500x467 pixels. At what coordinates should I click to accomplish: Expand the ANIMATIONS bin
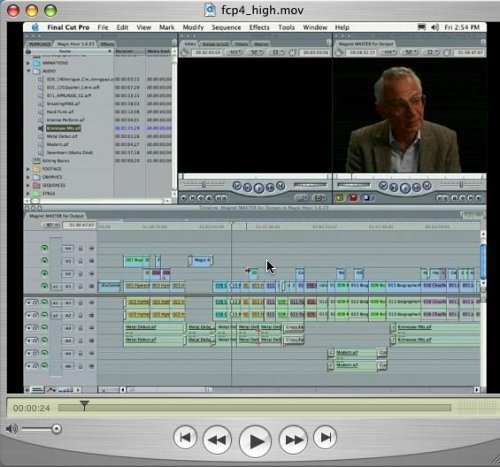click(28, 63)
